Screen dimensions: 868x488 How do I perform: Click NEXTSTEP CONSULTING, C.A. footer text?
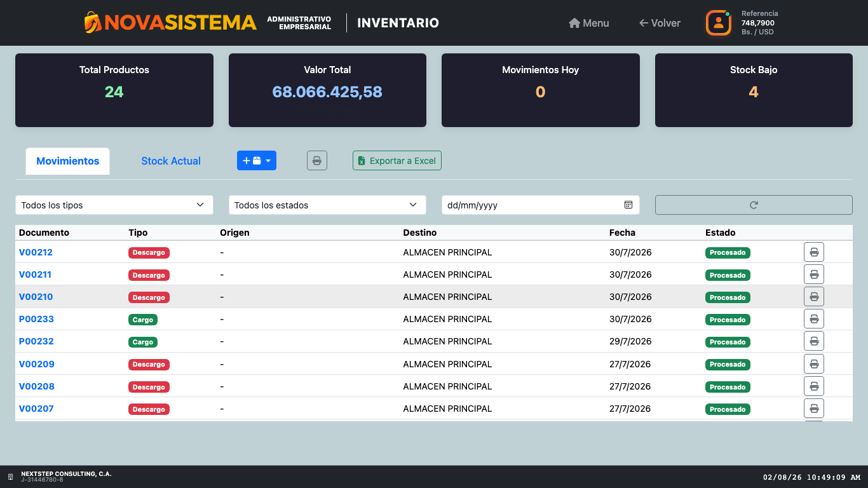coord(66,474)
